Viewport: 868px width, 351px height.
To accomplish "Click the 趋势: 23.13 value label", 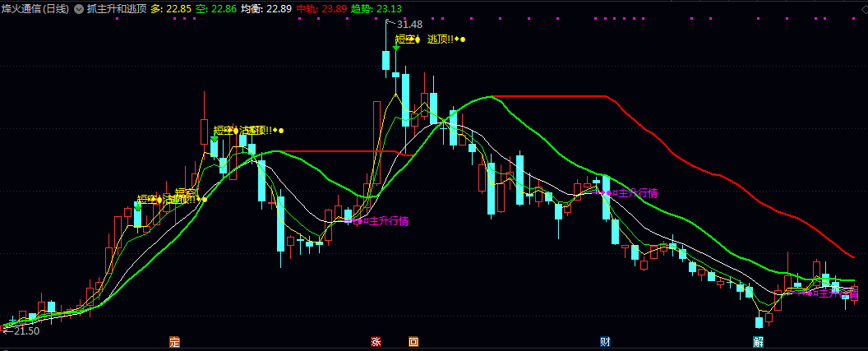I will point(376,9).
